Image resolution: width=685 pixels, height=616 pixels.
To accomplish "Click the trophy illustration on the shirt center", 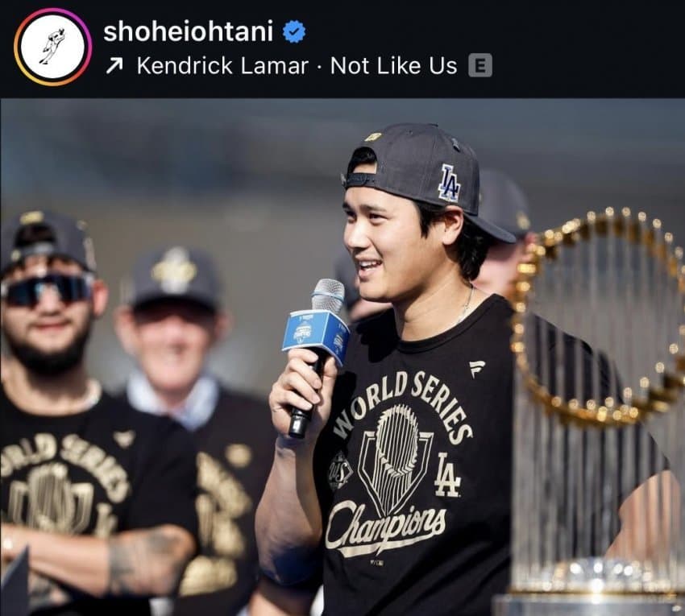I will [396, 459].
